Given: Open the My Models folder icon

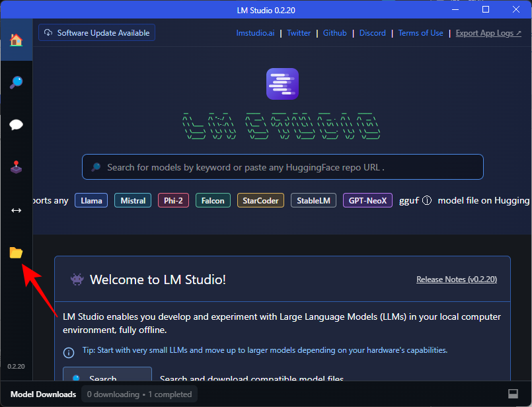Looking at the screenshot, I should (x=16, y=252).
